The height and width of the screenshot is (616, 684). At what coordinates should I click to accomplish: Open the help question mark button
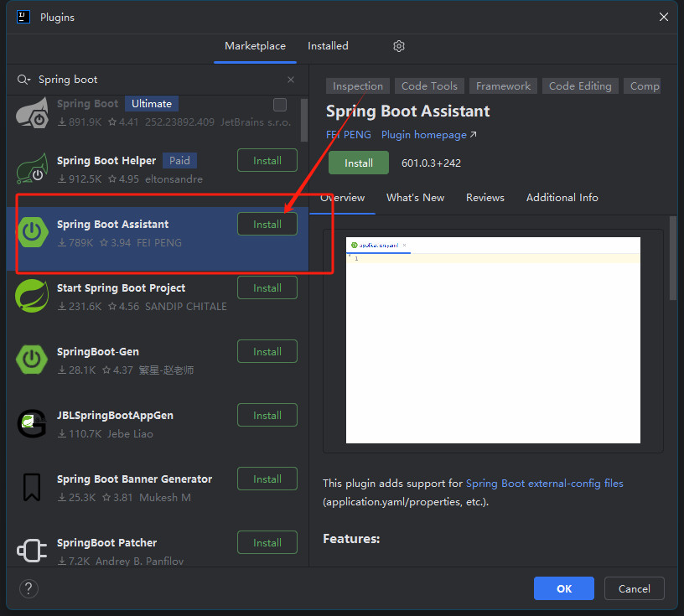pos(28,588)
